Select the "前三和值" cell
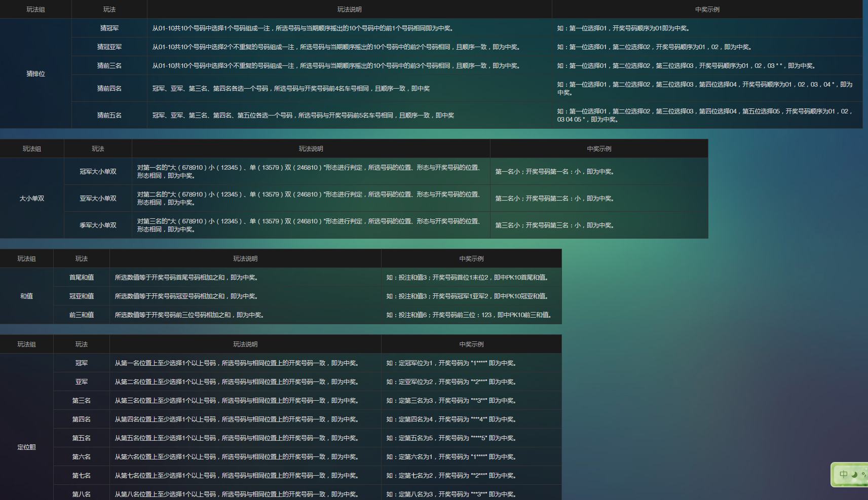The image size is (868, 500). pos(82,315)
